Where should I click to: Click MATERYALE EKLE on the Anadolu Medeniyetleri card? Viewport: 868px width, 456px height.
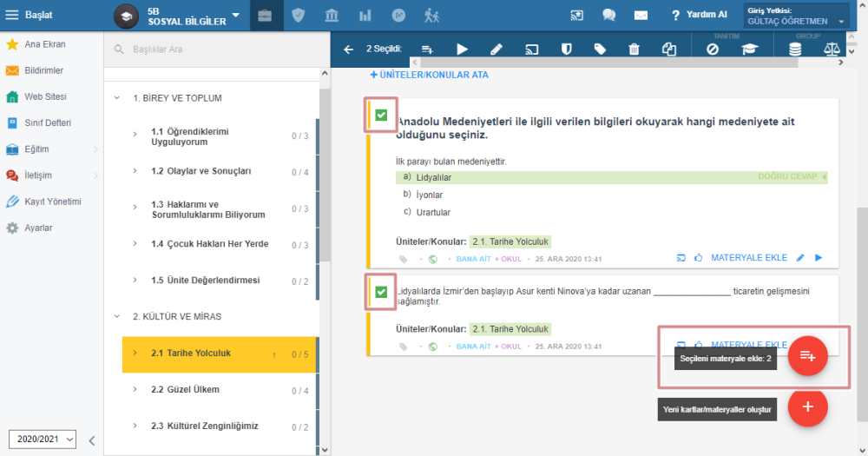click(x=749, y=258)
